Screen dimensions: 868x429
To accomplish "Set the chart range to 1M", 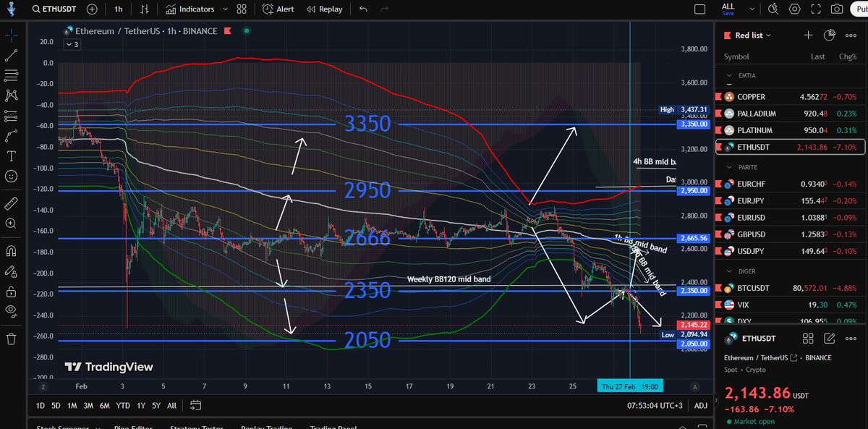I will 72,405.
